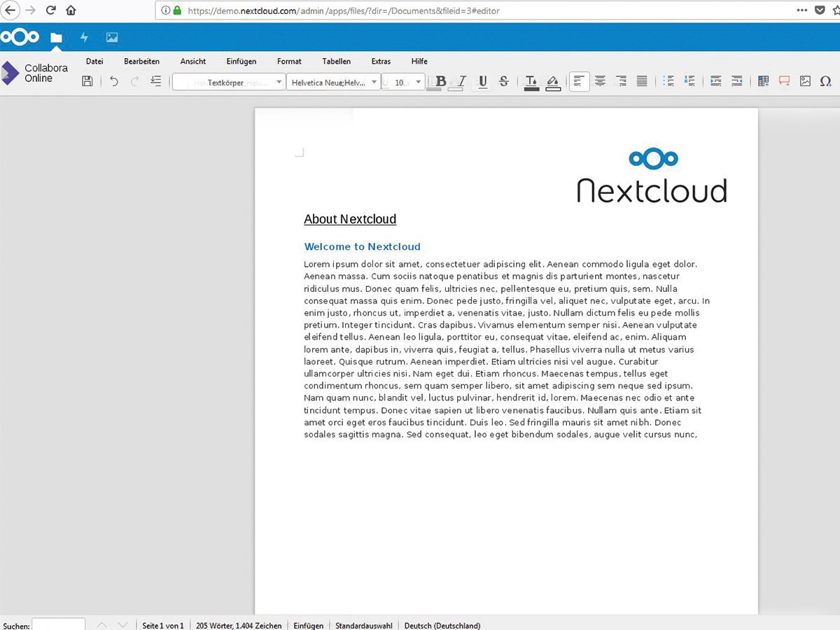Open the Helvetica Neue font name dropdown
The width and height of the screenshot is (840, 630).
click(x=334, y=82)
